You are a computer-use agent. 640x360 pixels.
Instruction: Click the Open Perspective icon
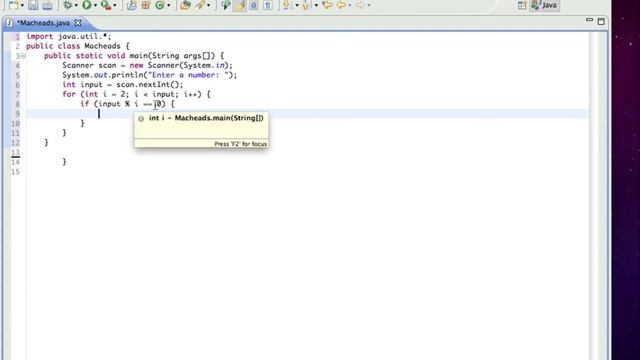pyautogui.click(x=522, y=5)
